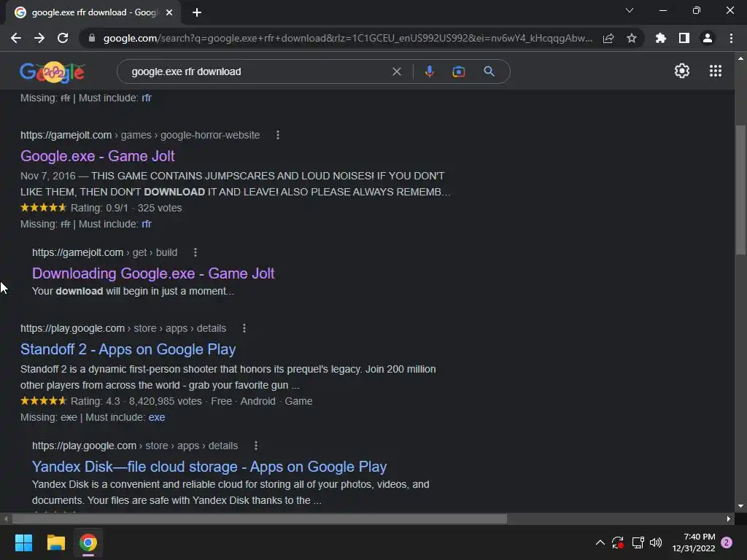Open the sync status tray icon
Viewport: 747px width, 560px height.
(618, 542)
